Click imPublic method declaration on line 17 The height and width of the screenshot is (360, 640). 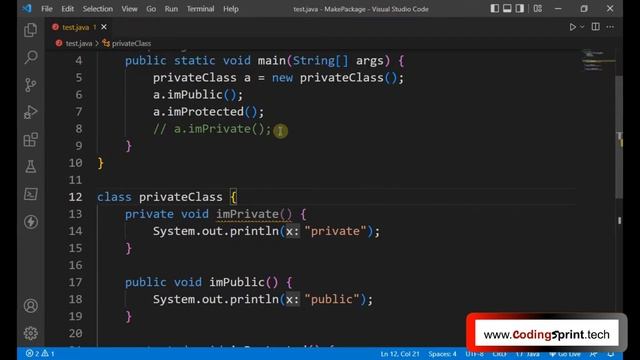(237, 282)
